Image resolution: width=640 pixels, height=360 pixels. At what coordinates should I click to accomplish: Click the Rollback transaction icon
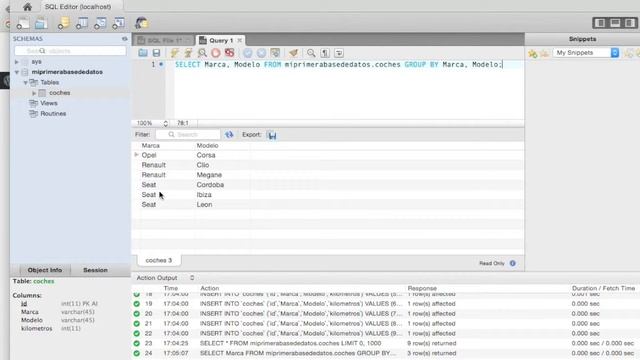[x=261, y=53]
